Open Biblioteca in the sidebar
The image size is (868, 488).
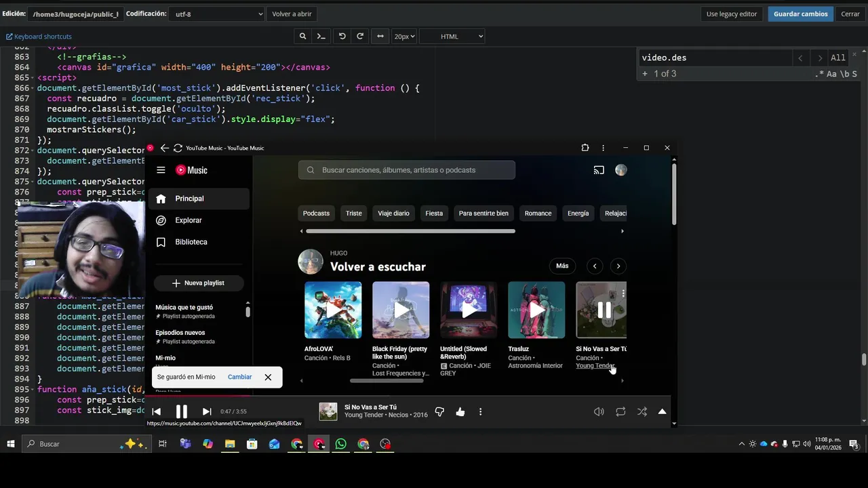tap(199, 242)
